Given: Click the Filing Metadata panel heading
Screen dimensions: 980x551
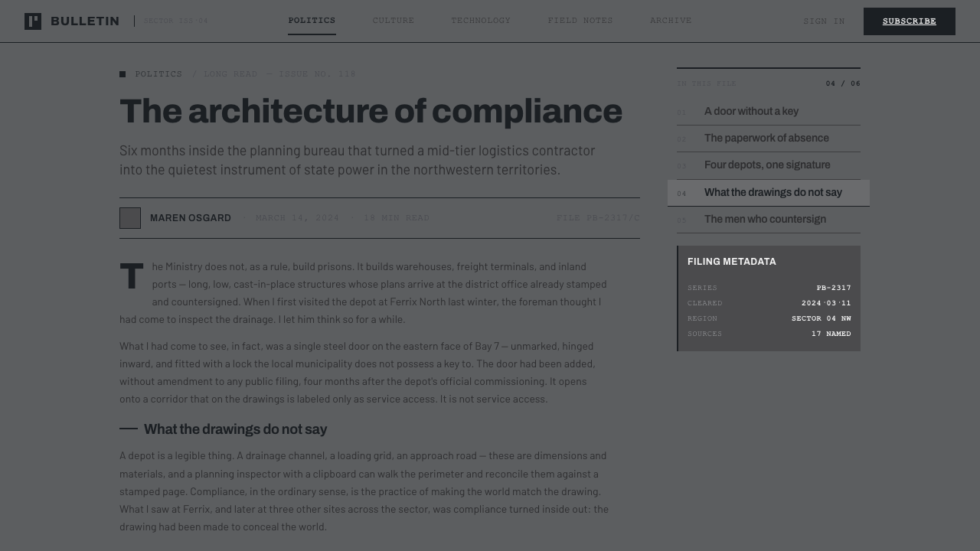Looking at the screenshot, I should [732, 262].
